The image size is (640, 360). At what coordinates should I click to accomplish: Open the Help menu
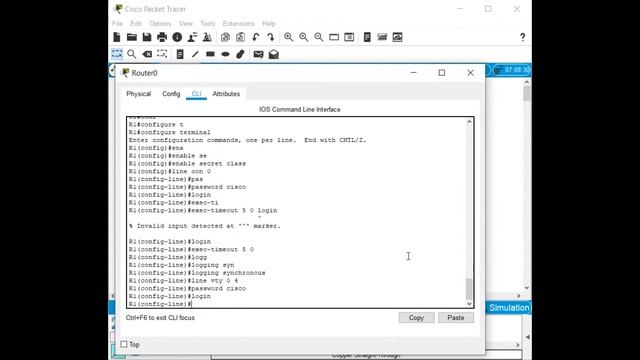269,23
